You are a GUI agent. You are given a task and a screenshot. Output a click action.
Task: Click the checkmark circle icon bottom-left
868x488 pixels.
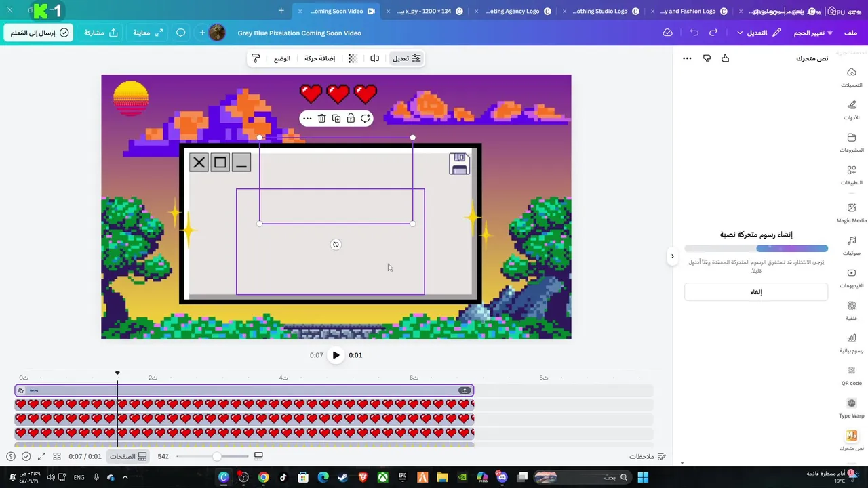[x=26, y=456]
